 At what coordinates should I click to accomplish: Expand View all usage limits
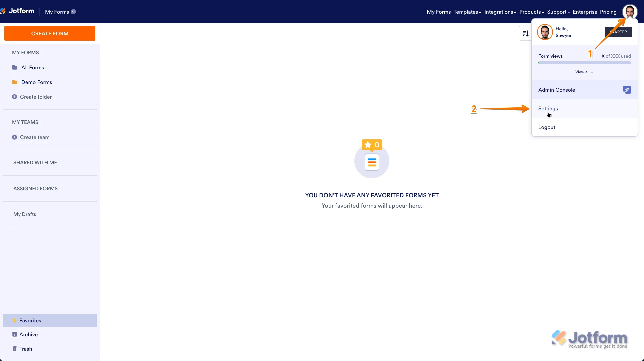(584, 72)
